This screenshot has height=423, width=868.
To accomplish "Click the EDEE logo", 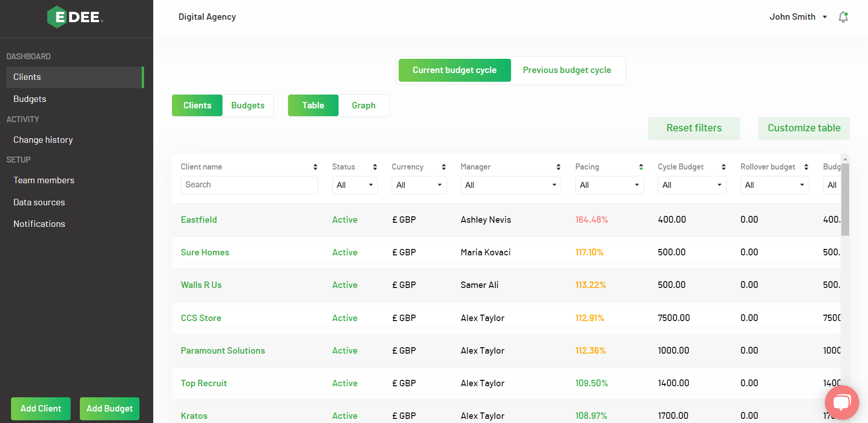I will coord(75,17).
